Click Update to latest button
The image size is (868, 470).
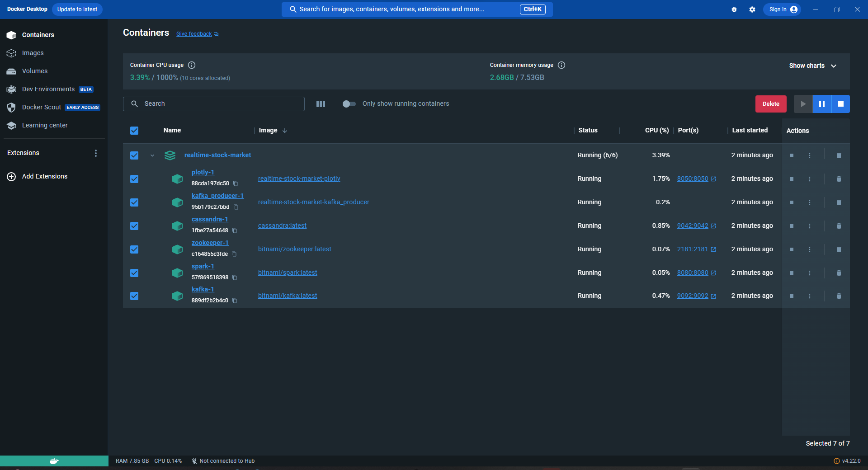(x=77, y=9)
